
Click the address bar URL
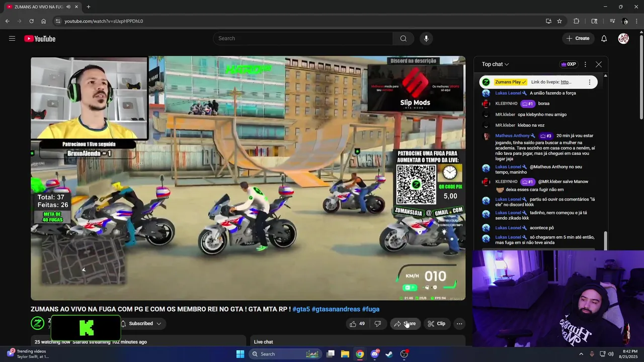pyautogui.click(x=104, y=21)
